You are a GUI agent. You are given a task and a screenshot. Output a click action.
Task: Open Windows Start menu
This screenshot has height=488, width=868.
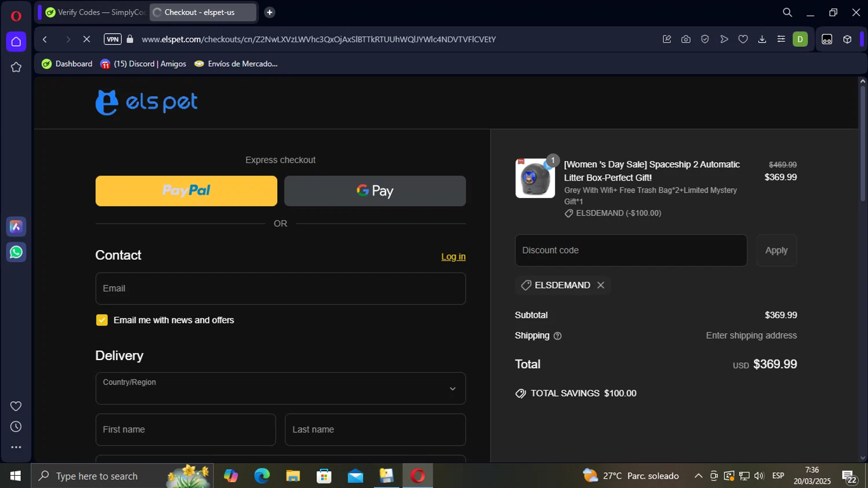(x=16, y=476)
